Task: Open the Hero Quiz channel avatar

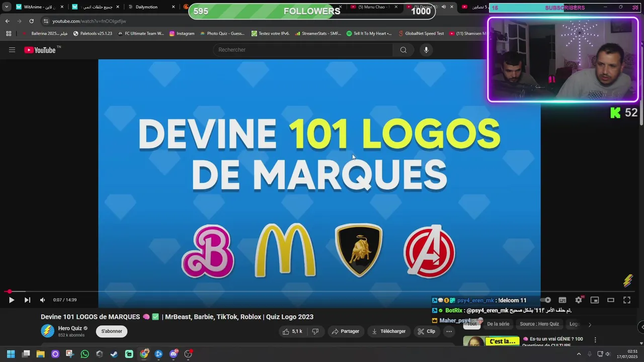Action: click(x=47, y=331)
